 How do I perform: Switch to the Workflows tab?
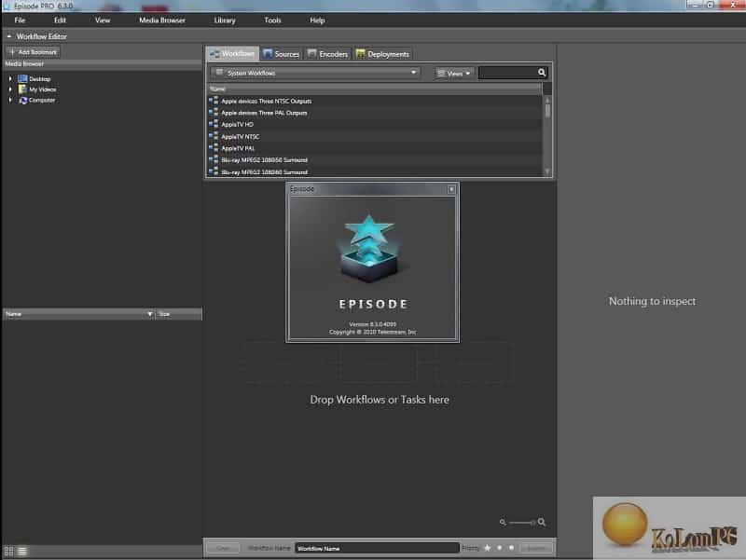[x=232, y=54]
